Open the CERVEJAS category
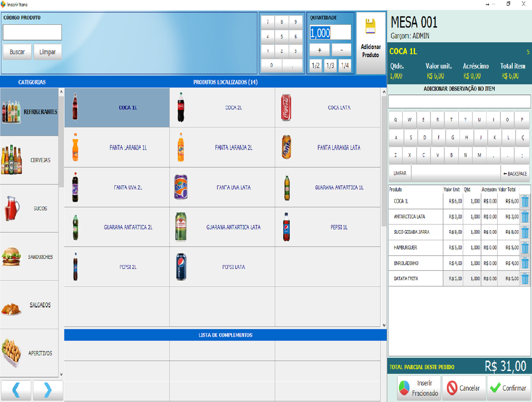Image resolution: width=532 pixels, height=402 pixels. point(29,160)
